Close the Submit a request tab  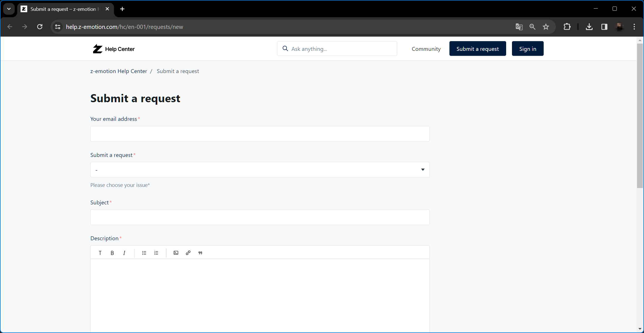(x=107, y=9)
